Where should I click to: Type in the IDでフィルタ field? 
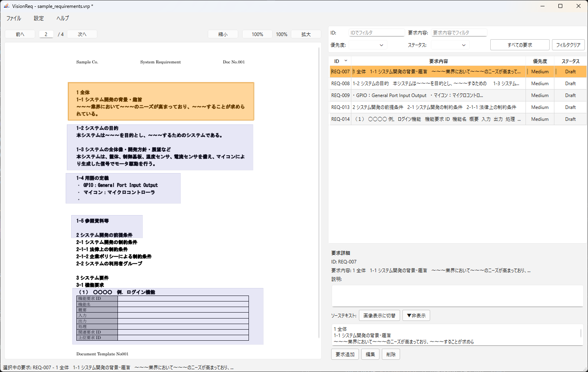376,32
